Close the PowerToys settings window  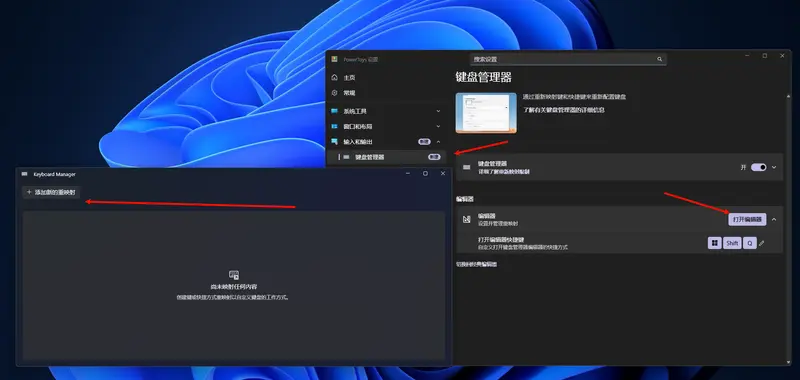tap(782, 56)
